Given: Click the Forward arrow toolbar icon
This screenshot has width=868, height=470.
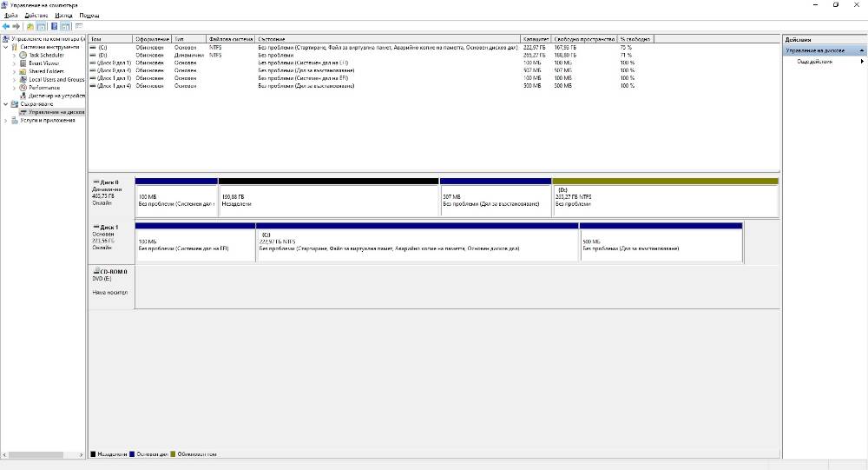Looking at the screenshot, I should pyautogui.click(x=16, y=26).
